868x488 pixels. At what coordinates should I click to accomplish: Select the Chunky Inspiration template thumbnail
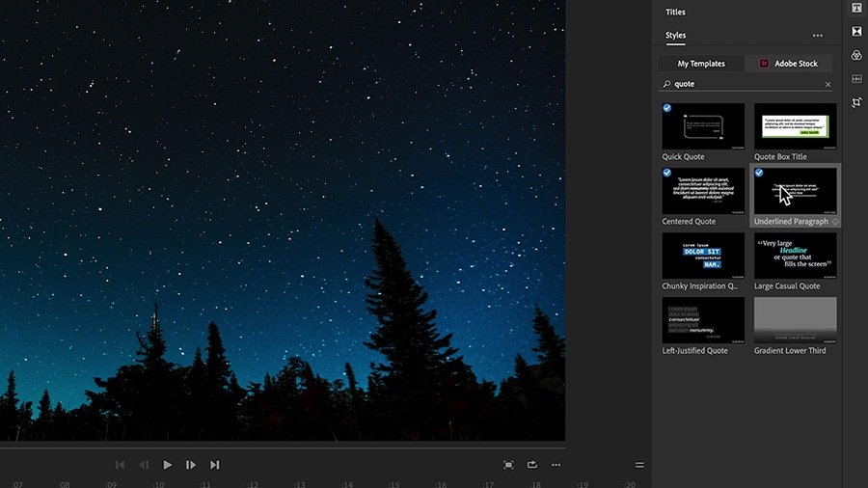tap(703, 256)
